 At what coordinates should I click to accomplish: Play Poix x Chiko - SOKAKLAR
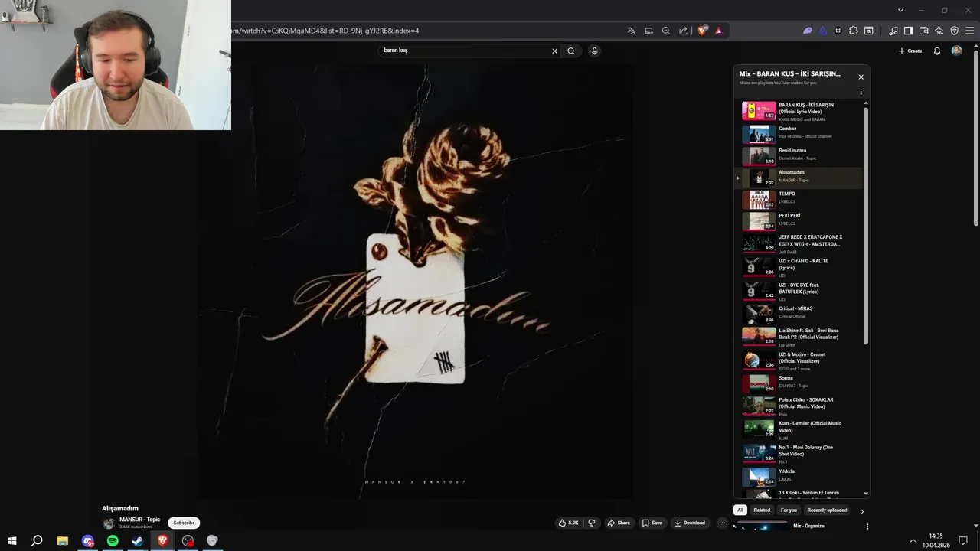pyautogui.click(x=799, y=406)
